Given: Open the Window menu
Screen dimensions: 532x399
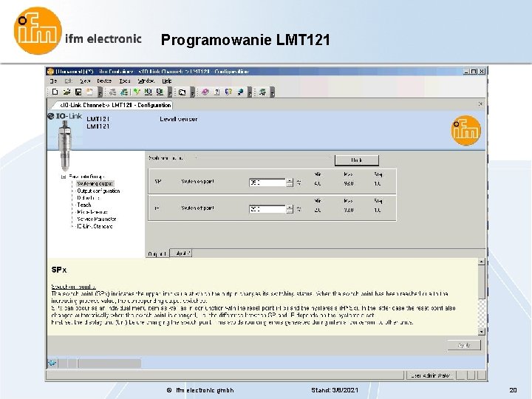Looking at the screenshot, I should click(x=146, y=81).
